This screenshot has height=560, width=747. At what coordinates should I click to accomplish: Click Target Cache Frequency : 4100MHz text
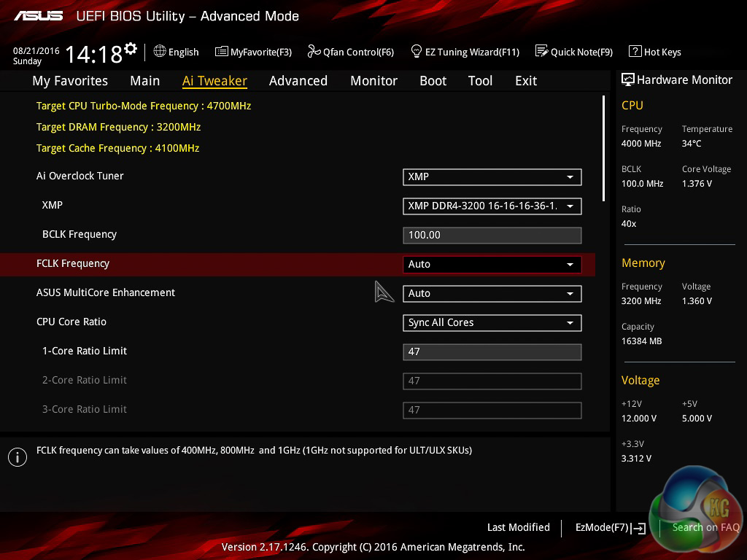coord(117,148)
